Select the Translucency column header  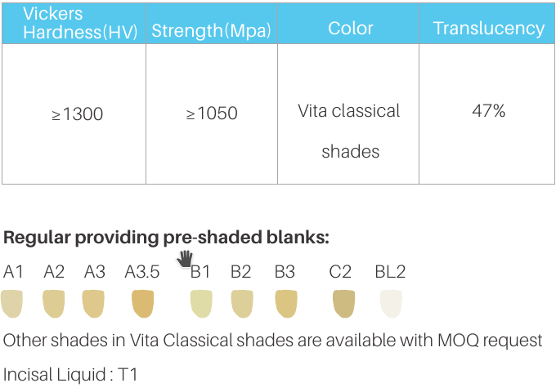(x=488, y=29)
